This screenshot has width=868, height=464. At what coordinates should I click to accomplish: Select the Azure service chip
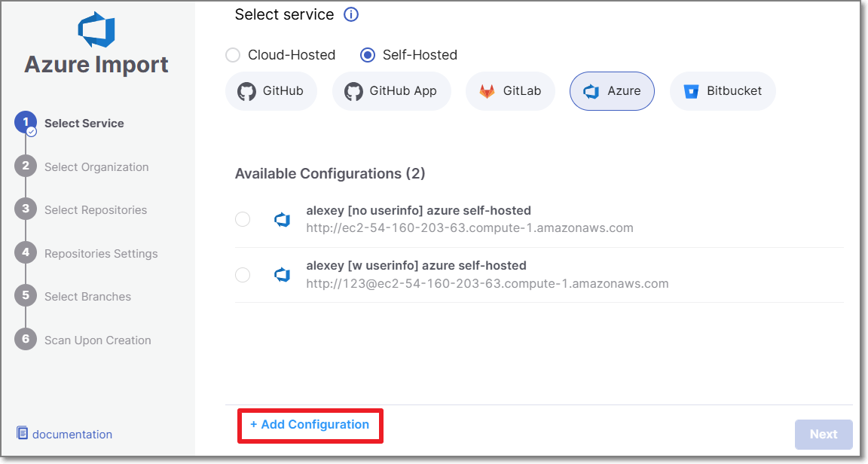612,91
